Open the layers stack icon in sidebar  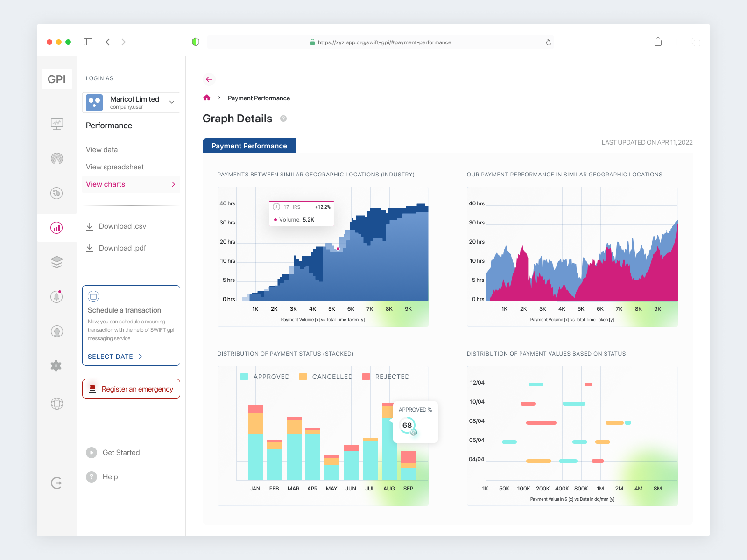pyautogui.click(x=56, y=262)
